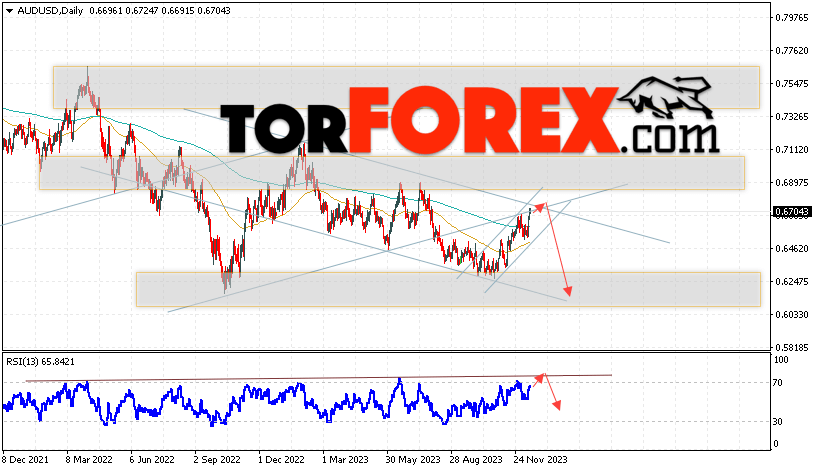Click the RSI 70 level label
816x471 pixels.
pyautogui.click(x=777, y=383)
